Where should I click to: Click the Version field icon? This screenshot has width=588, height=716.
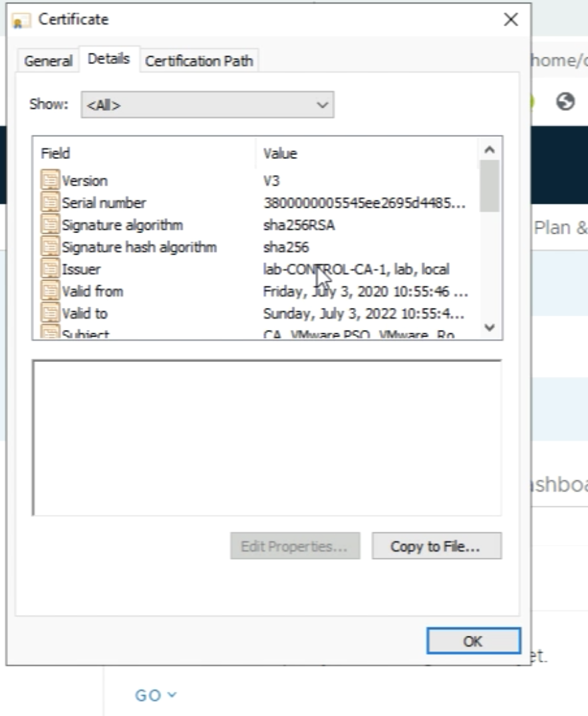(x=50, y=180)
